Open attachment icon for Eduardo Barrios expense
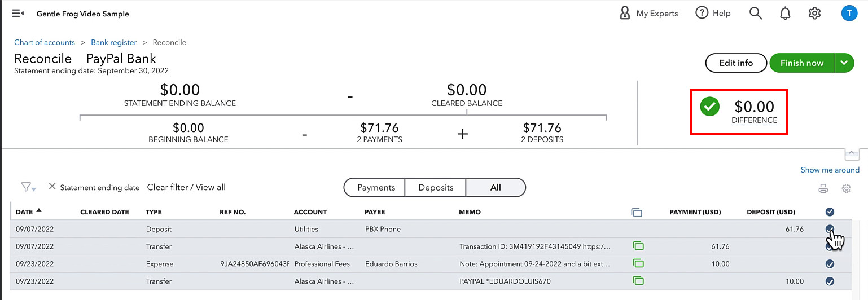868x300 pixels. pos(638,263)
